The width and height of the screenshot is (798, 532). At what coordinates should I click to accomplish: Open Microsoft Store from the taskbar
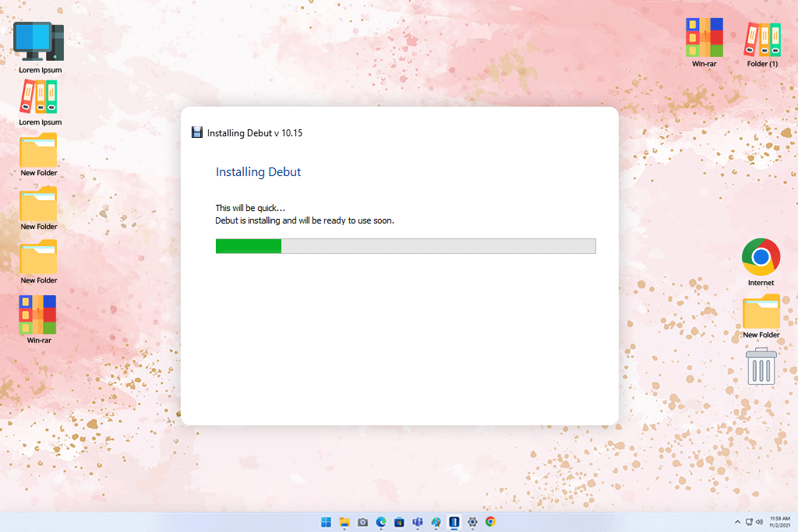tap(400, 523)
